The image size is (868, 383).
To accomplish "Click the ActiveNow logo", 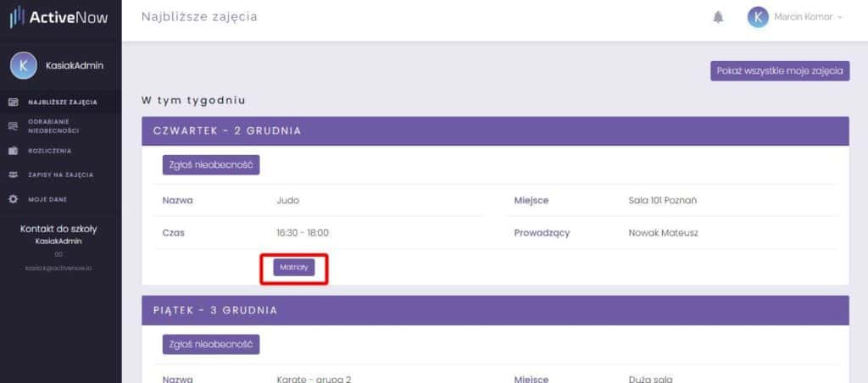I will (x=58, y=17).
